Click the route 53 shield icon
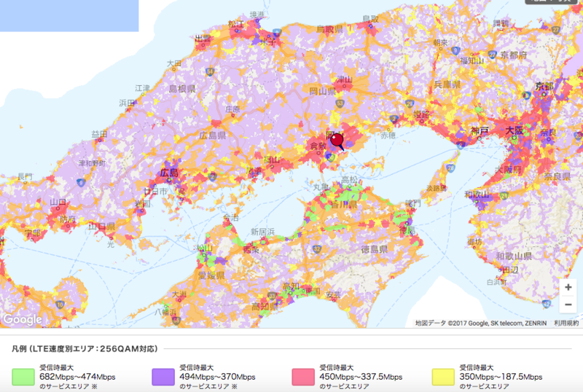Screen dimensions: 583x392 pyautogui.click(x=340, y=103)
